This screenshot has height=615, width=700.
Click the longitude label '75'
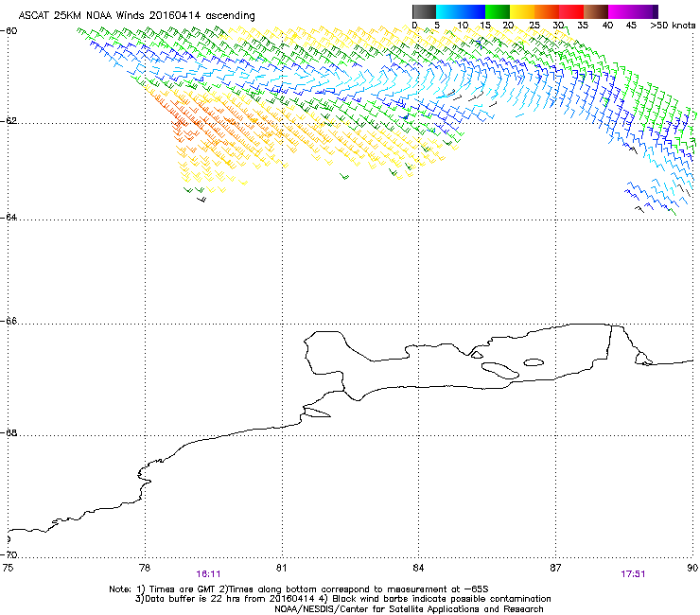(x=8, y=568)
